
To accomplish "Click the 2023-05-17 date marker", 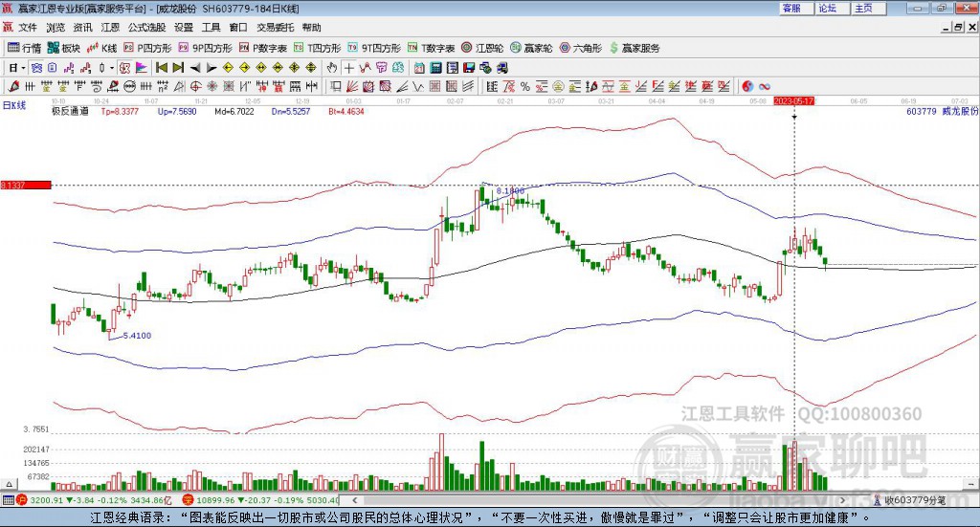I will pos(793,100).
